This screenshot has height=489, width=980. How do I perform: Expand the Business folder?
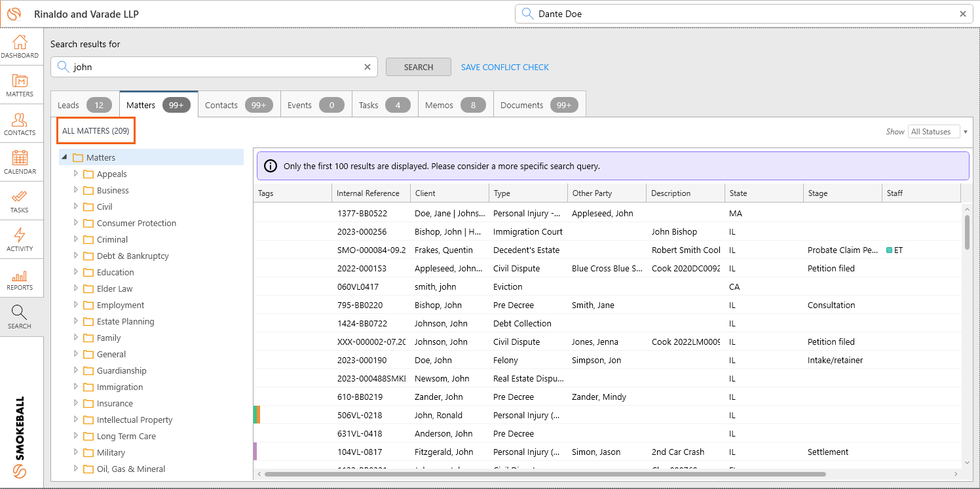coord(76,190)
